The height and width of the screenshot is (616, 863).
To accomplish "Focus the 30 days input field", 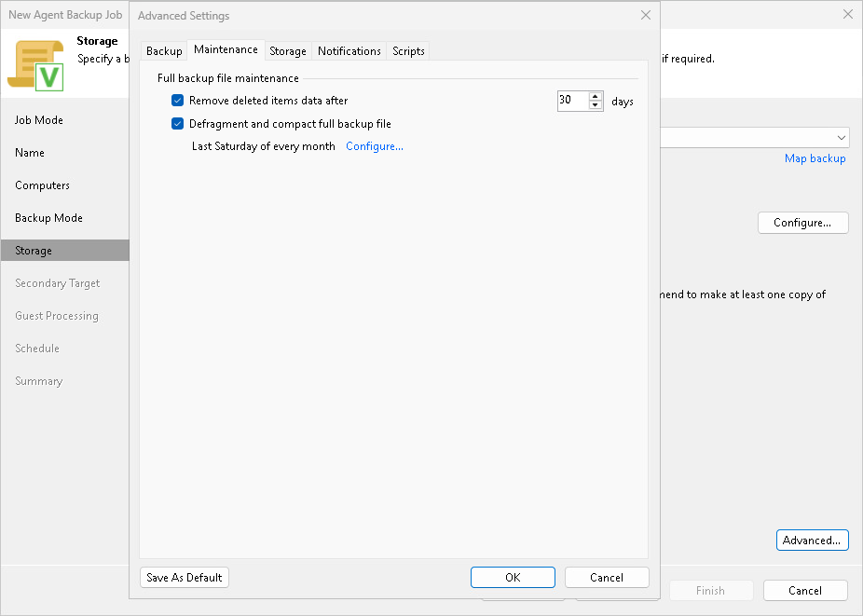I will tap(573, 101).
